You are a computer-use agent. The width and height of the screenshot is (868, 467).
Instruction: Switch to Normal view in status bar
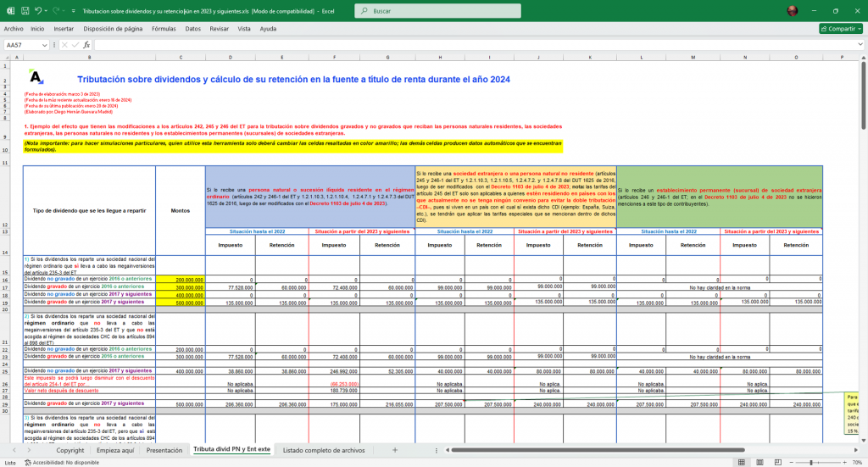741,462
